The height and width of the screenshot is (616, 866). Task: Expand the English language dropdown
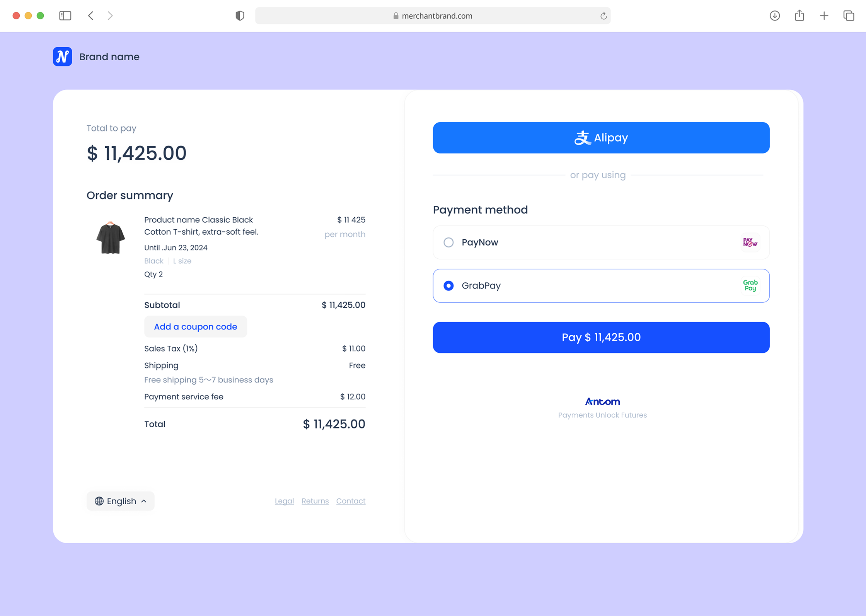120,501
